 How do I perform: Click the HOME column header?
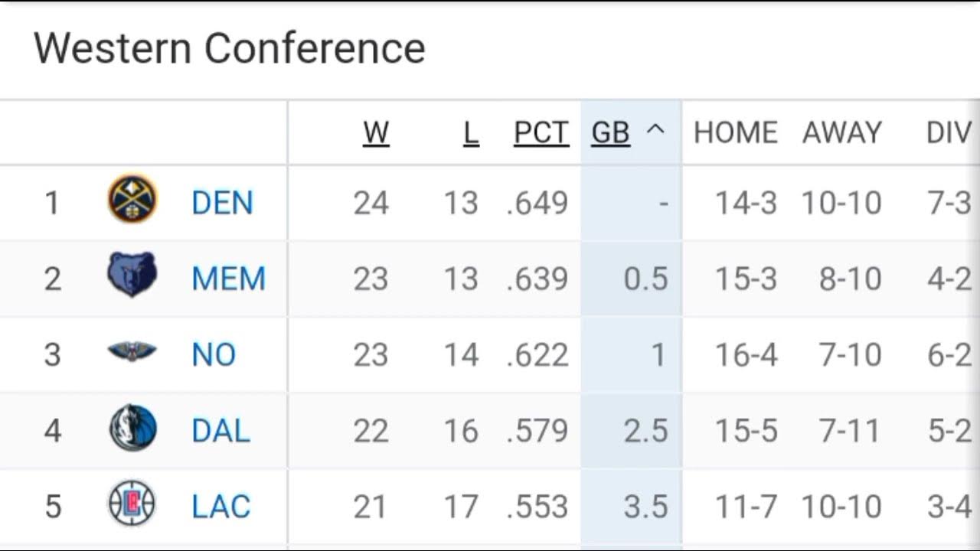tap(735, 133)
